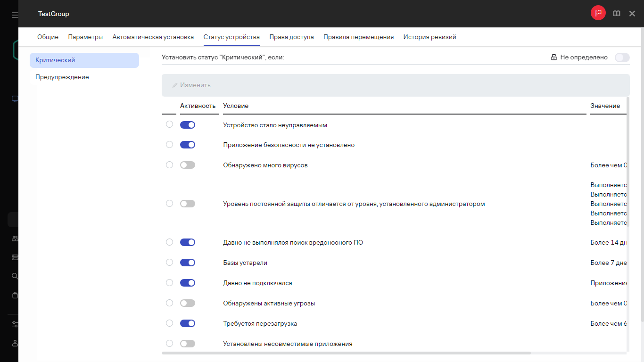
Task: Open the "История ревизий" tab
Action: (429, 37)
